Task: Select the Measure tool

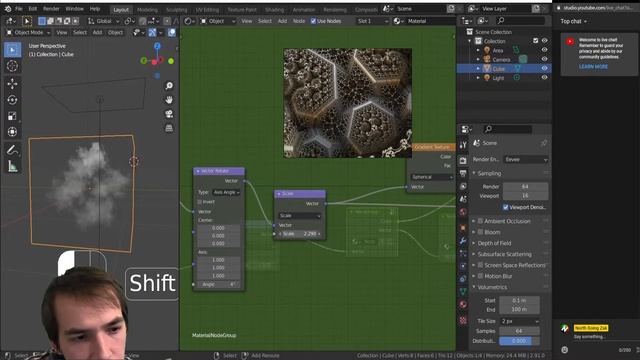Action: coord(12,167)
